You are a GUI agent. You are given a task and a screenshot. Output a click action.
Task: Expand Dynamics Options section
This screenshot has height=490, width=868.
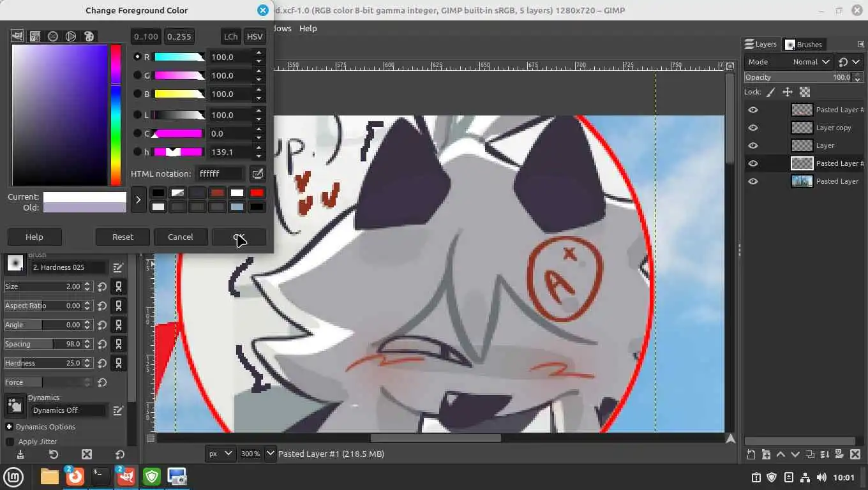[x=9, y=427]
